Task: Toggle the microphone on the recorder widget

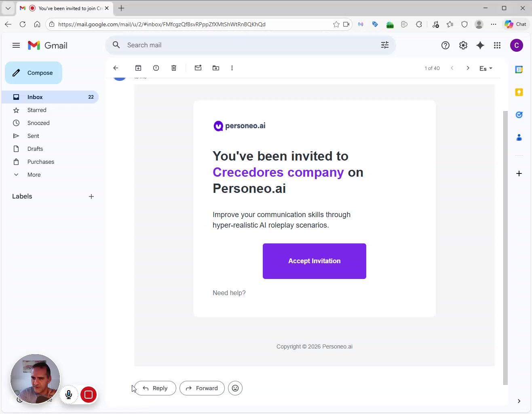Action: (69, 395)
